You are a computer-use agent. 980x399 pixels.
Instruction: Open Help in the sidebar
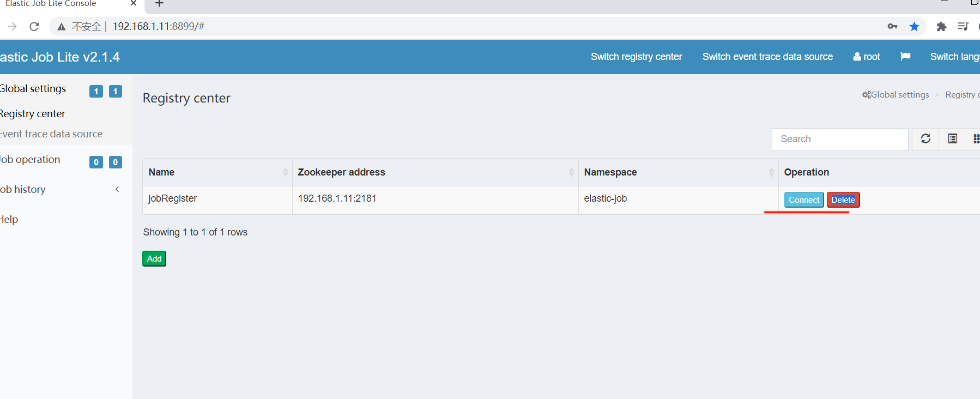tap(9, 220)
